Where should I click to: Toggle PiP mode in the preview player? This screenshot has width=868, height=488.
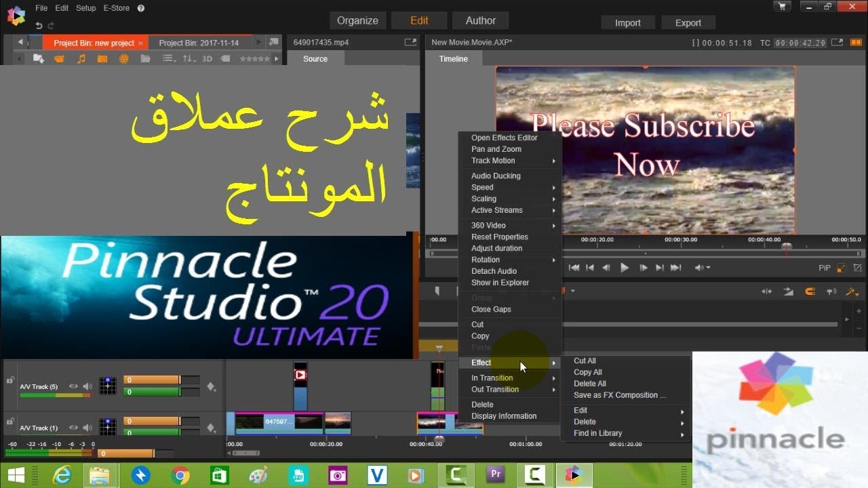(x=824, y=268)
